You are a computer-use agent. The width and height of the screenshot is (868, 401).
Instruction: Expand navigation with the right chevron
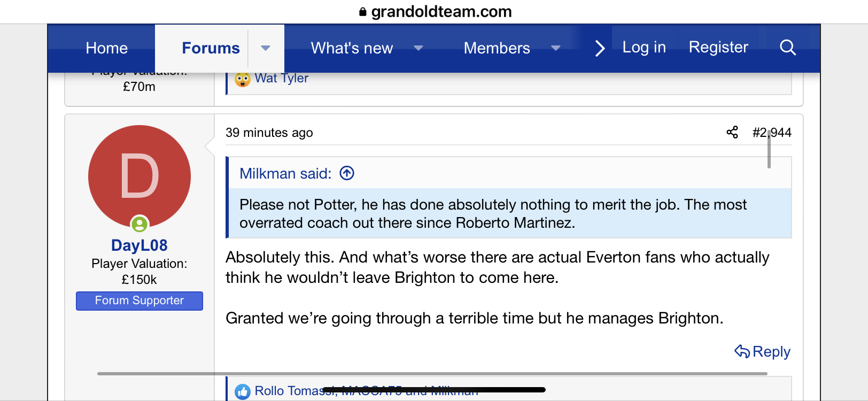(x=600, y=48)
